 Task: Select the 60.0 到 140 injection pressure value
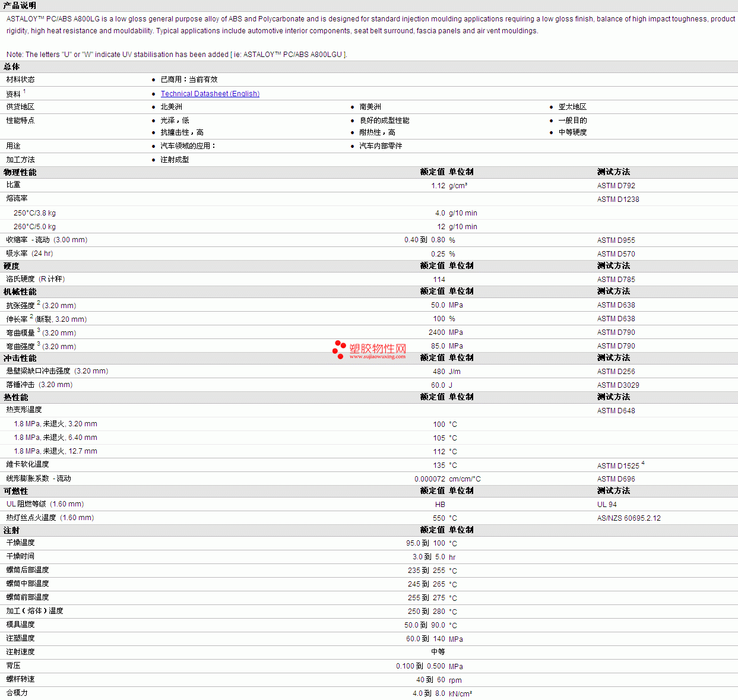[x=426, y=639]
